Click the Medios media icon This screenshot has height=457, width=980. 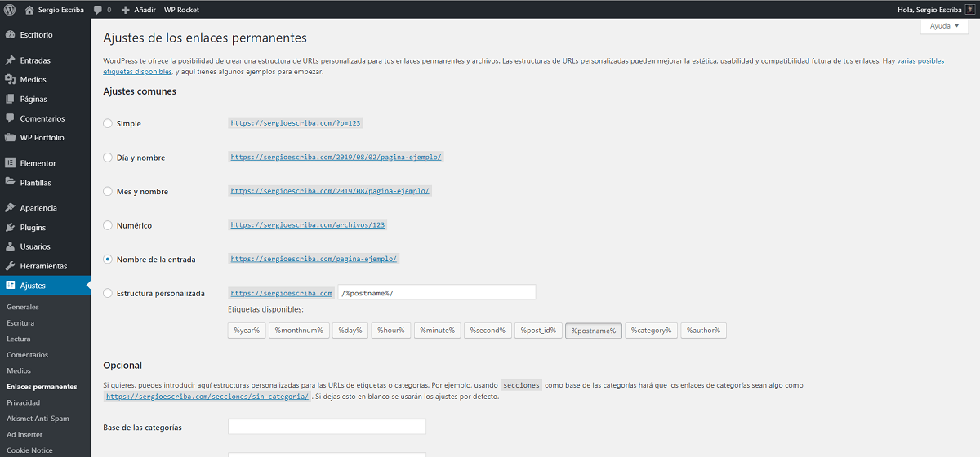click(10, 80)
